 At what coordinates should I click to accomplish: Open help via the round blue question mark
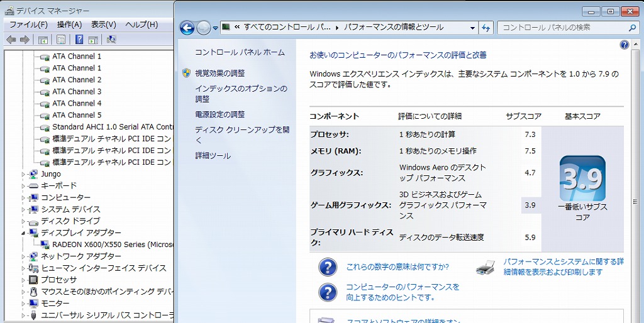[624, 45]
